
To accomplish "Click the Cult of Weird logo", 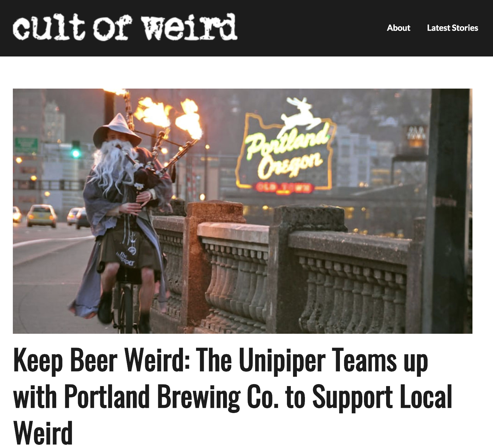I will click(x=125, y=27).
